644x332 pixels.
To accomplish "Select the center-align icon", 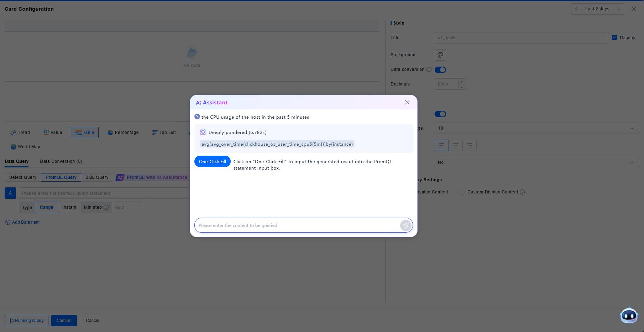I will [455, 145].
